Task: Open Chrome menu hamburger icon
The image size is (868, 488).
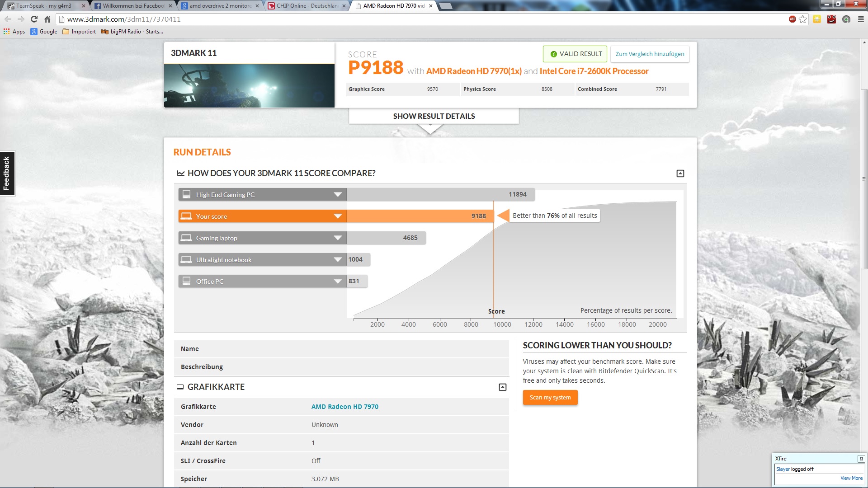Action: click(x=861, y=19)
